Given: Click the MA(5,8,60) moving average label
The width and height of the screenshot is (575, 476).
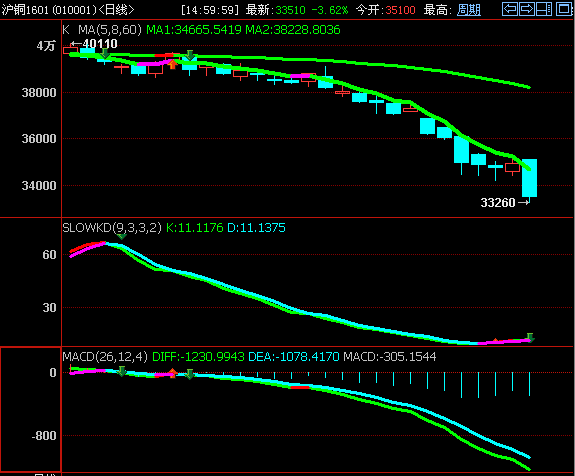Looking at the screenshot, I should pyautogui.click(x=110, y=30).
